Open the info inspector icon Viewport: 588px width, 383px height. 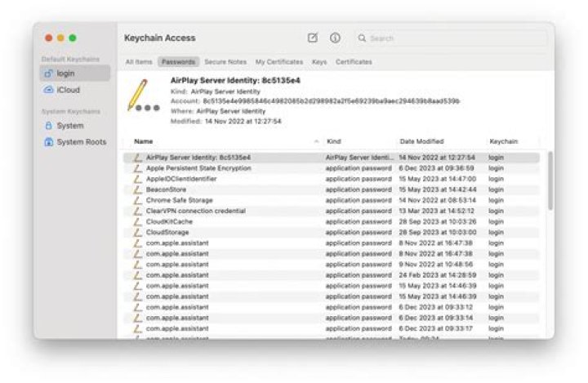[335, 38]
